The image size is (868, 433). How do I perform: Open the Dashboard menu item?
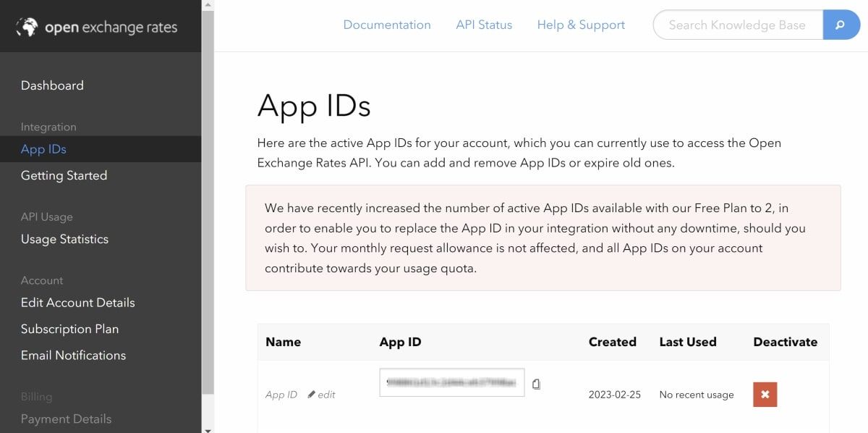click(52, 85)
